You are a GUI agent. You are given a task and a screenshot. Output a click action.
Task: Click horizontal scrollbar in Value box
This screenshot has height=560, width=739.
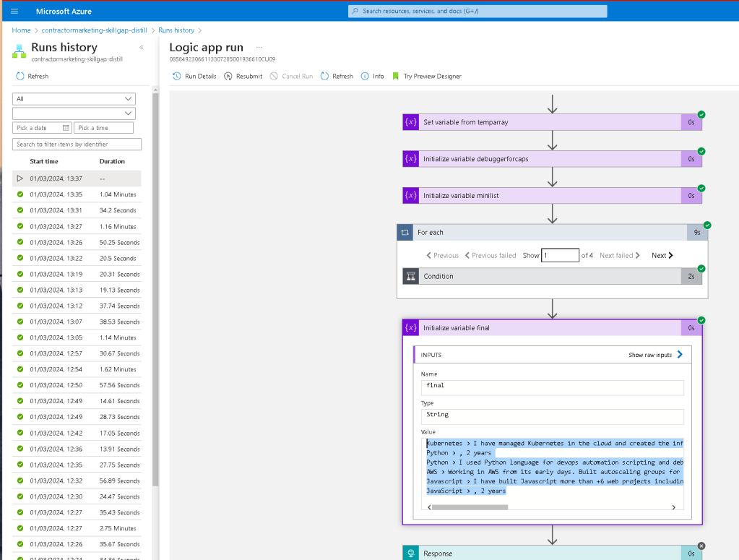pyautogui.click(x=470, y=507)
